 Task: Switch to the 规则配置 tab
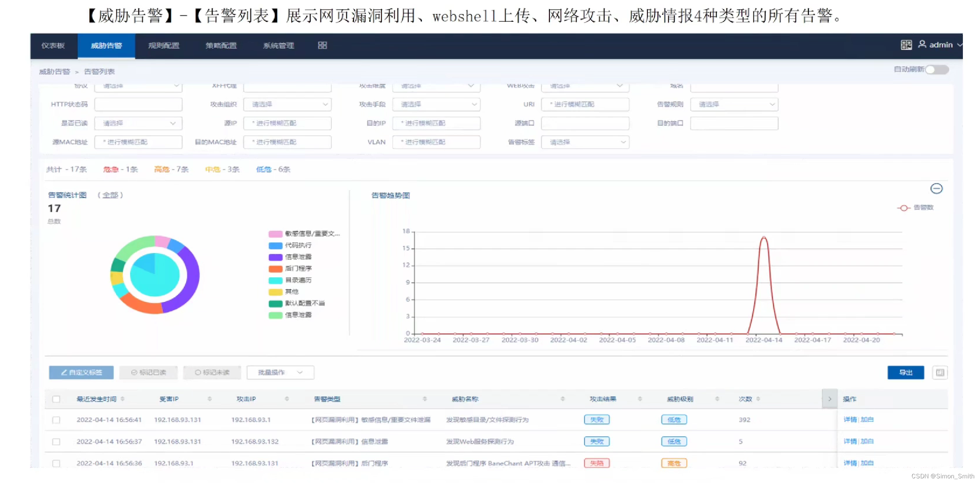click(x=164, y=46)
